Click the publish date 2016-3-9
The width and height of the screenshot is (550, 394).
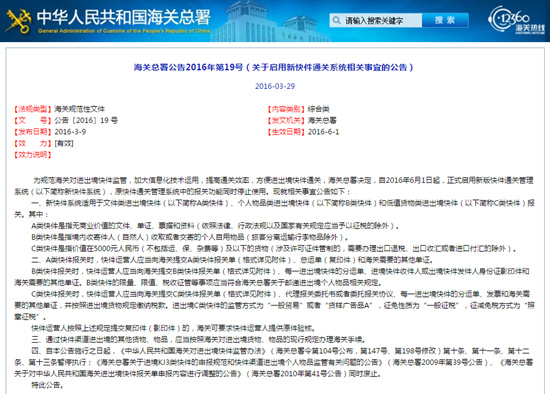pos(70,132)
